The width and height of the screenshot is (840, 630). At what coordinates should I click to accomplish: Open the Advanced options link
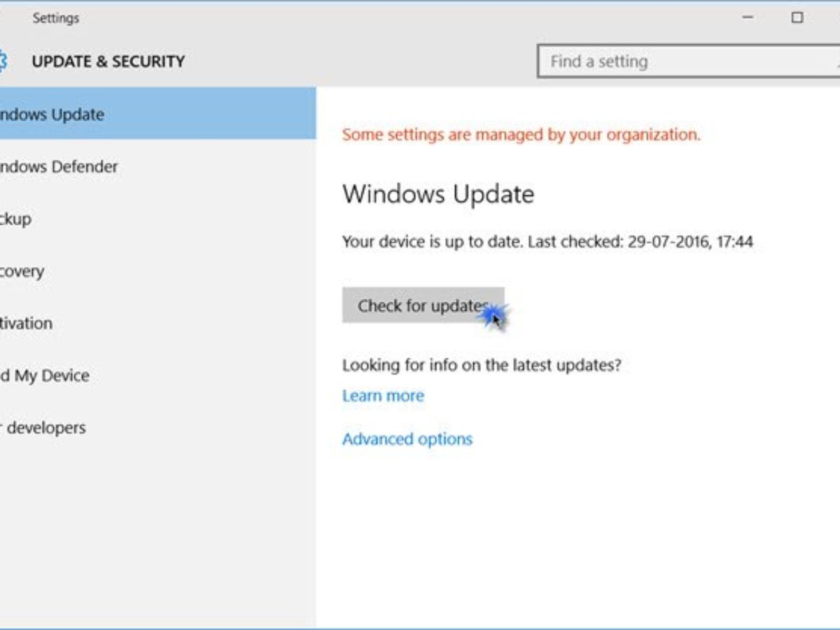pos(407,439)
